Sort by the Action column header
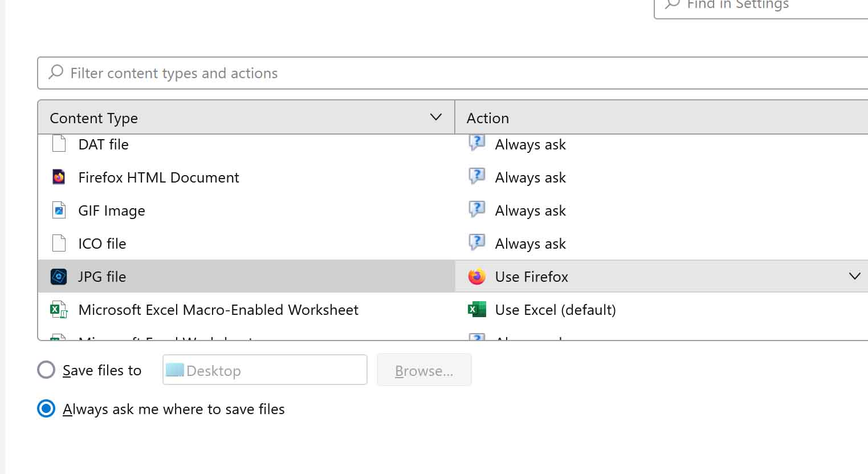 point(488,118)
